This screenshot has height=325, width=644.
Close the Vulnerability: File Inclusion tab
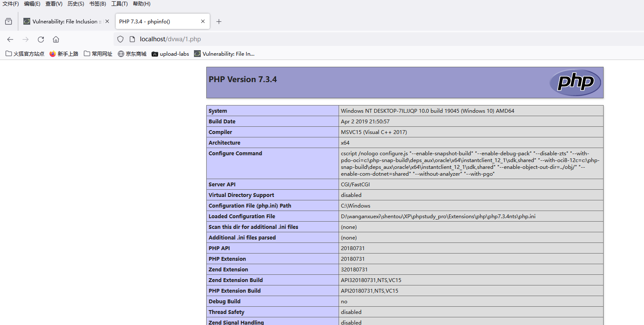107,21
